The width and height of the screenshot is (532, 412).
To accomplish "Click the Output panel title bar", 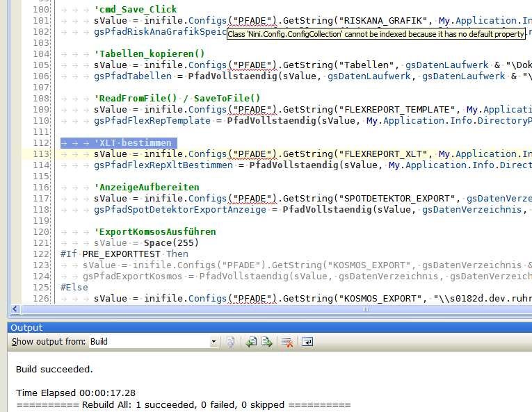I will coord(270,327).
